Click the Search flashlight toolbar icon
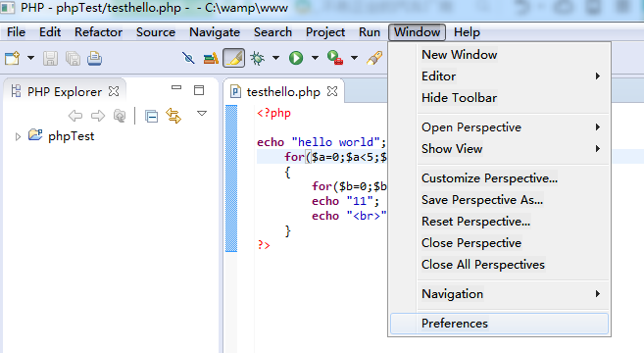The image size is (644, 353). click(x=374, y=58)
